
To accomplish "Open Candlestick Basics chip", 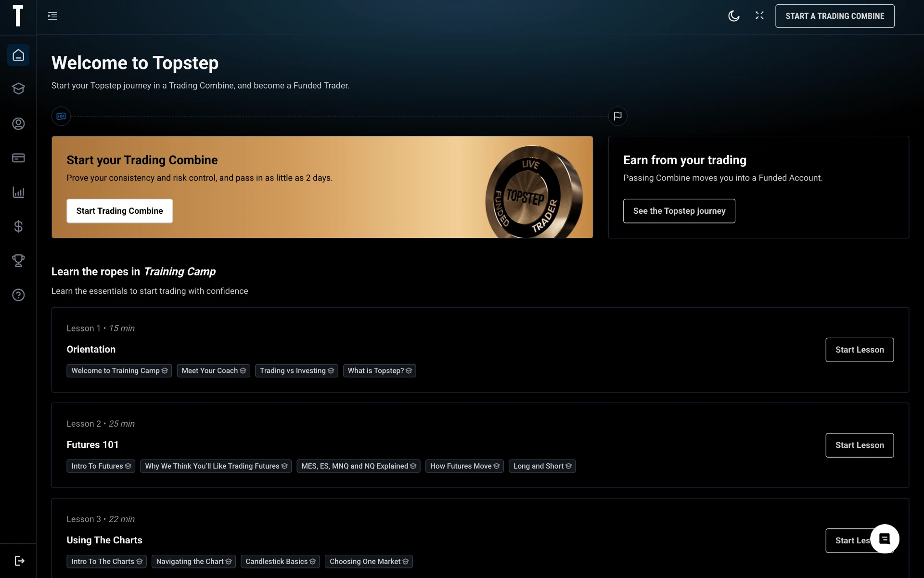I will (280, 561).
